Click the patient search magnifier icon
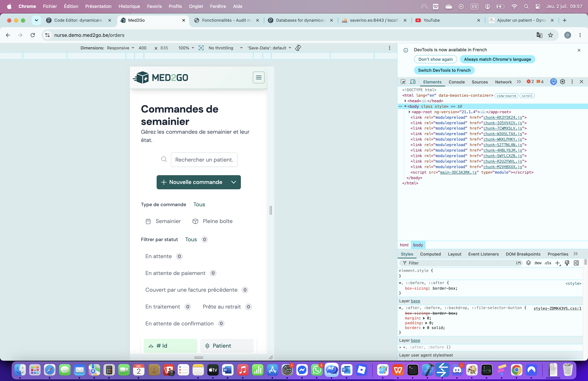 164,160
